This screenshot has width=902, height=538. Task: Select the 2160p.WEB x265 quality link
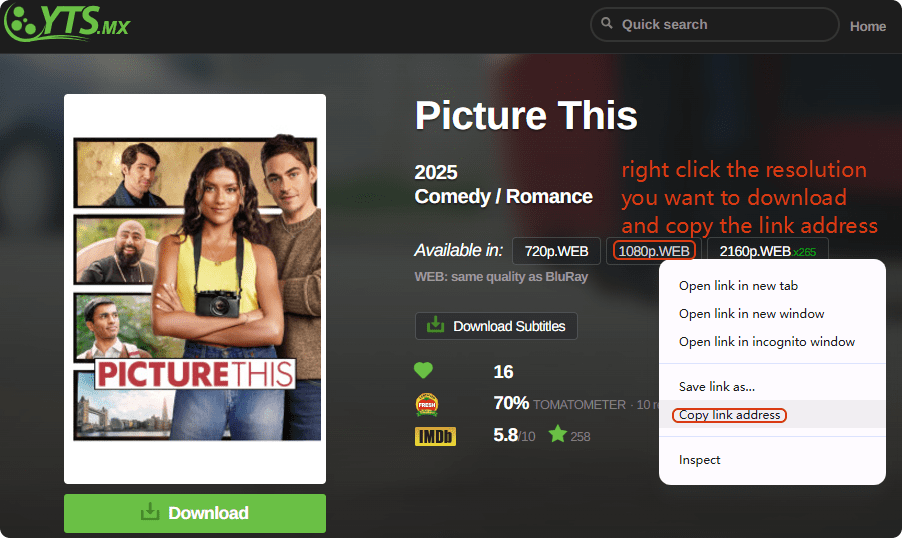767,251
